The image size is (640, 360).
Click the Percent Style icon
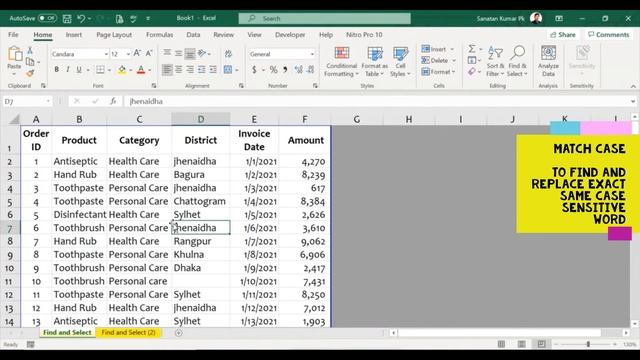coord(273,70)
